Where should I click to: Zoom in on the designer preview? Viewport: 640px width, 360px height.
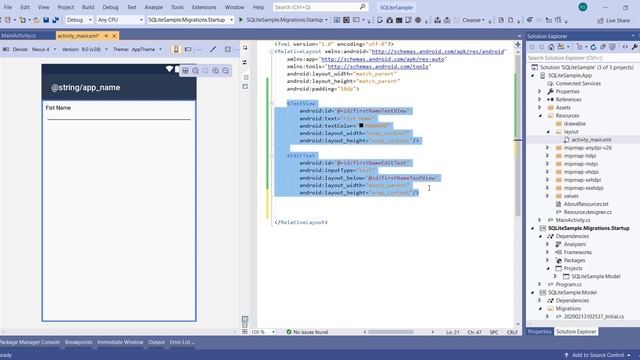tap(215, 71)
